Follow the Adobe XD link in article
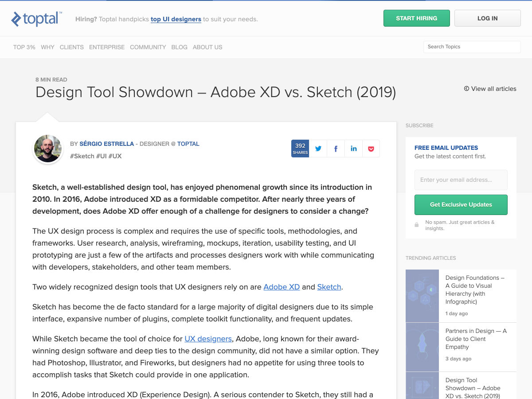The width and height of the screenshot is (532, 399). (x=282, y=287)
